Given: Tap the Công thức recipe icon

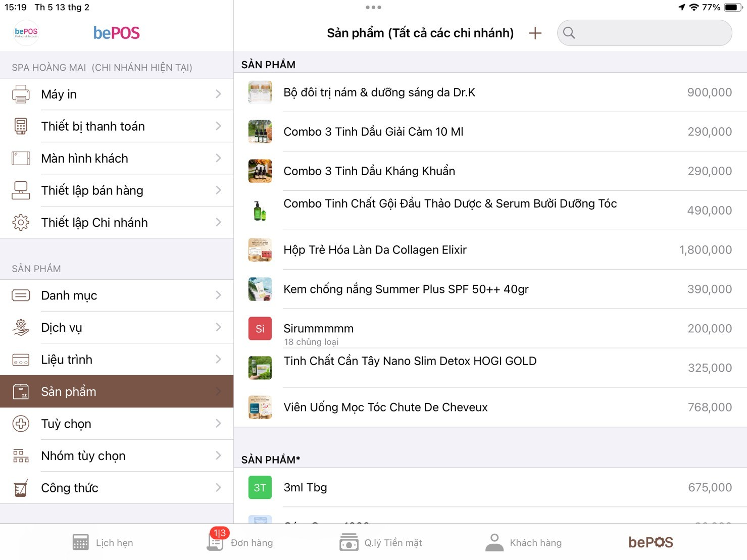Looking at the screenshot, I should pos(21,488).
